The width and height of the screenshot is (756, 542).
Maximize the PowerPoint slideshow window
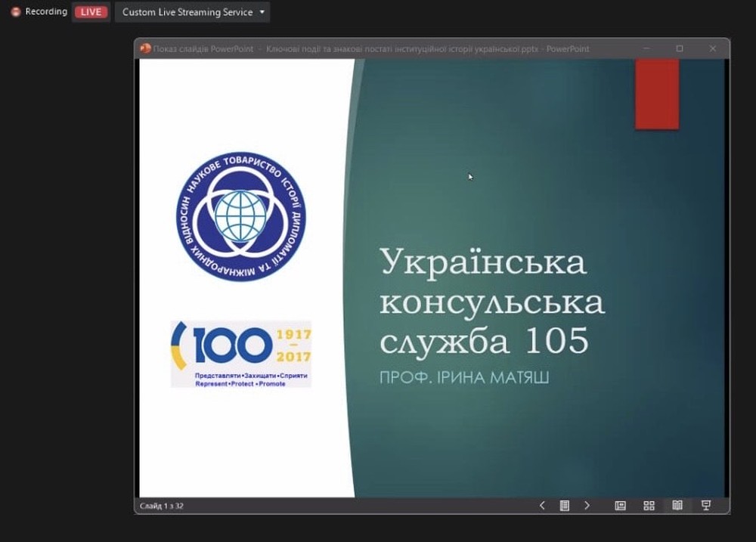tap(680, 48)
